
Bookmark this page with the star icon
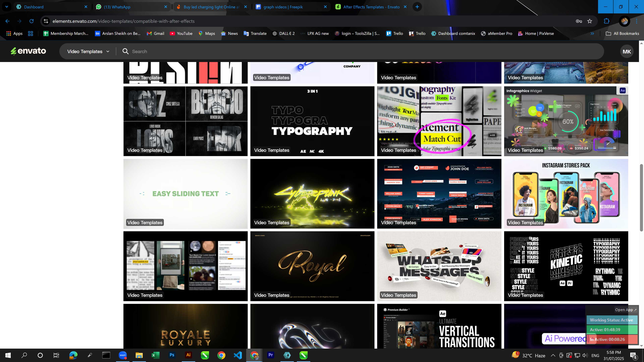[590, 21]
